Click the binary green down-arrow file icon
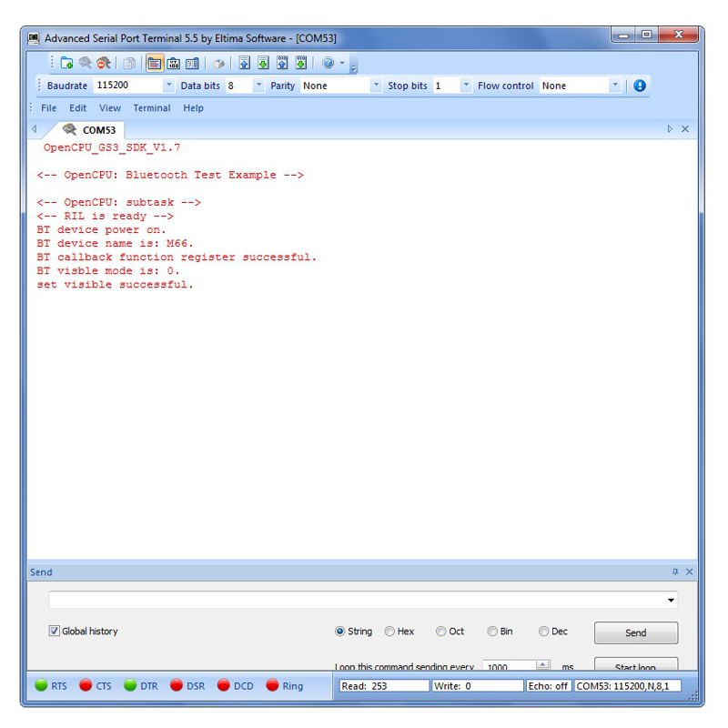This screenshot has width=728, height=728. [x=301, y=63]
